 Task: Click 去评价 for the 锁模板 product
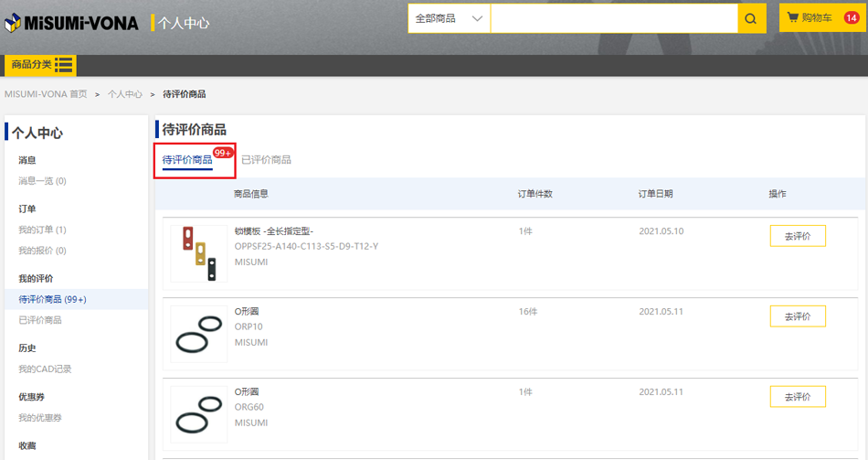(x=797, y=236)
